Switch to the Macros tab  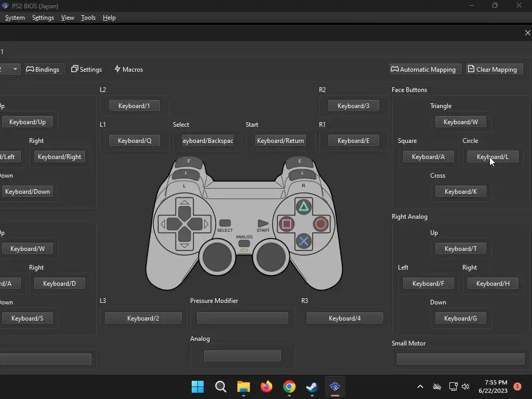pos(129,69)
